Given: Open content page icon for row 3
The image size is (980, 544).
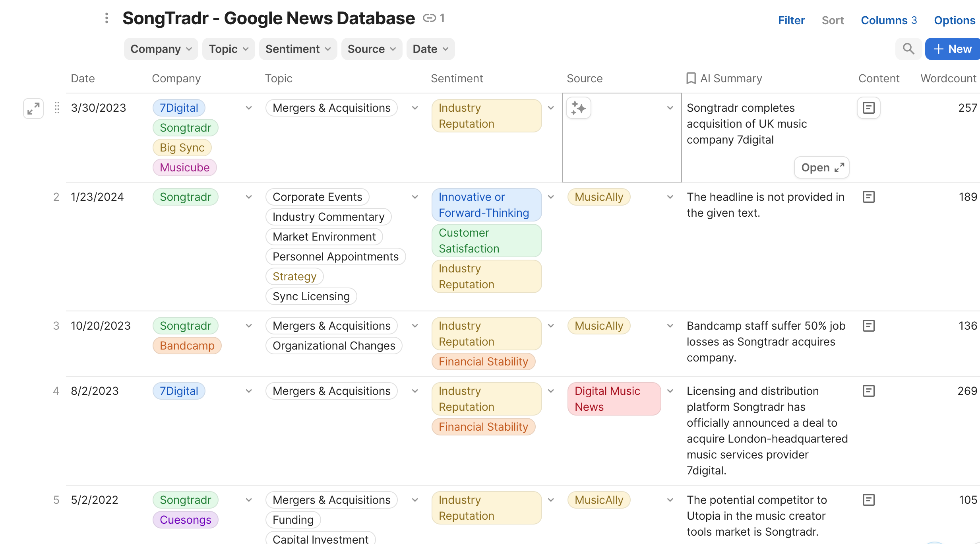Looking at the screenshot, I should pos(868,326).
